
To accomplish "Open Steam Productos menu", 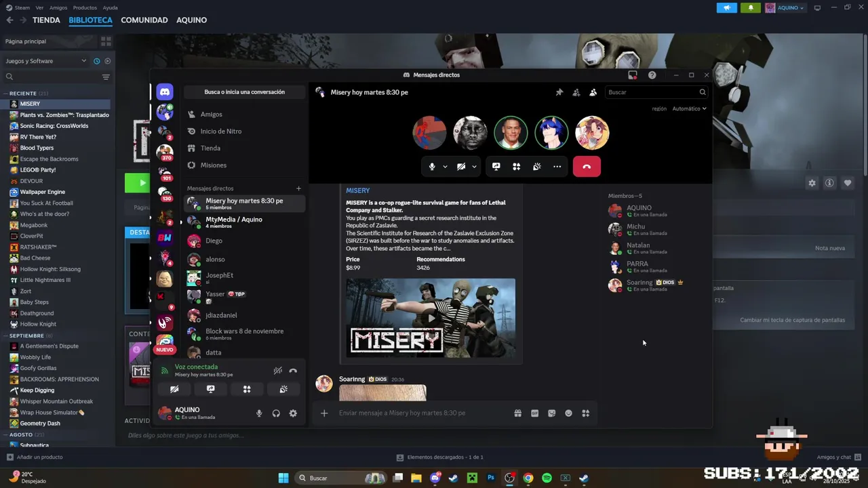I will click(85, 7).
